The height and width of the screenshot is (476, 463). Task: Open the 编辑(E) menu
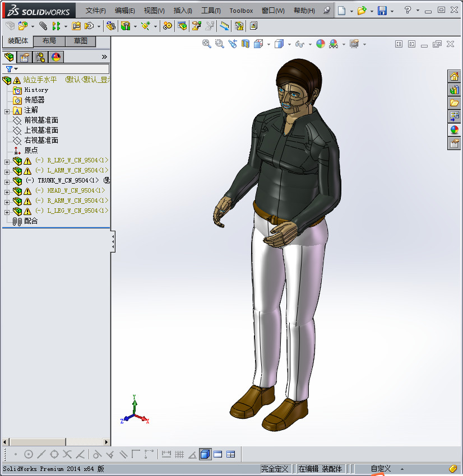pyautogui.click(x=124, y=11)
